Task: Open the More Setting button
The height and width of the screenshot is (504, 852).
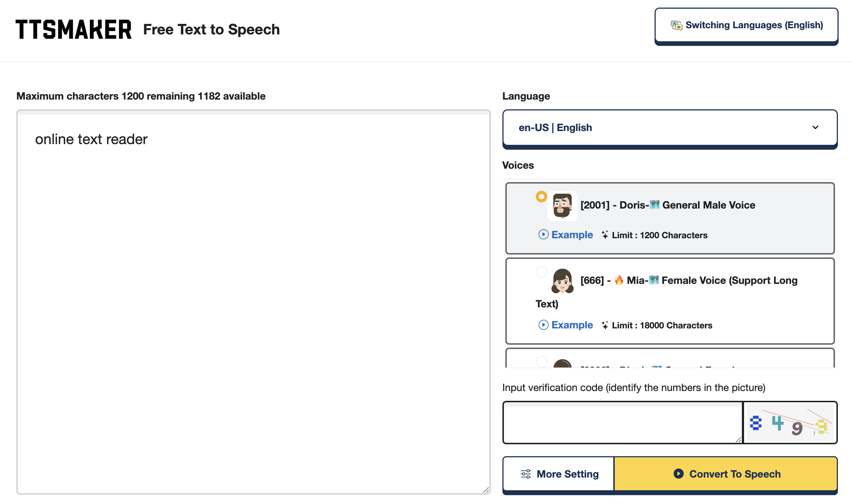Action: click(559, 474)
